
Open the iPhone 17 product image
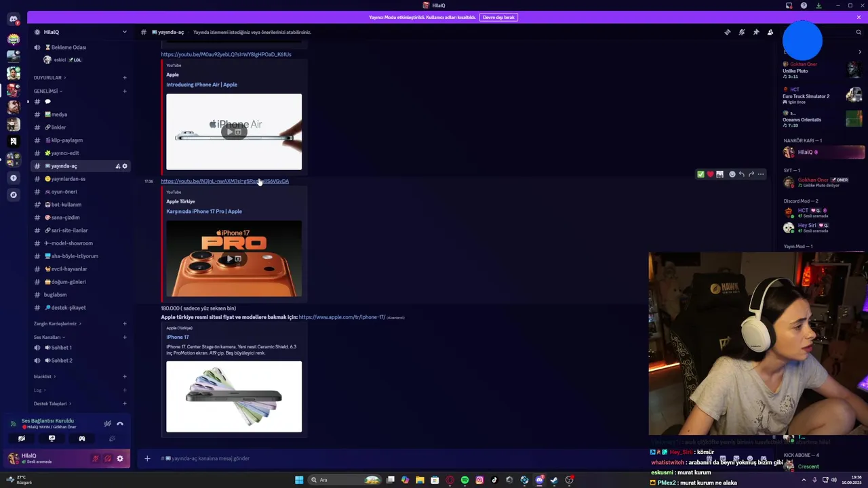point(234,396)
